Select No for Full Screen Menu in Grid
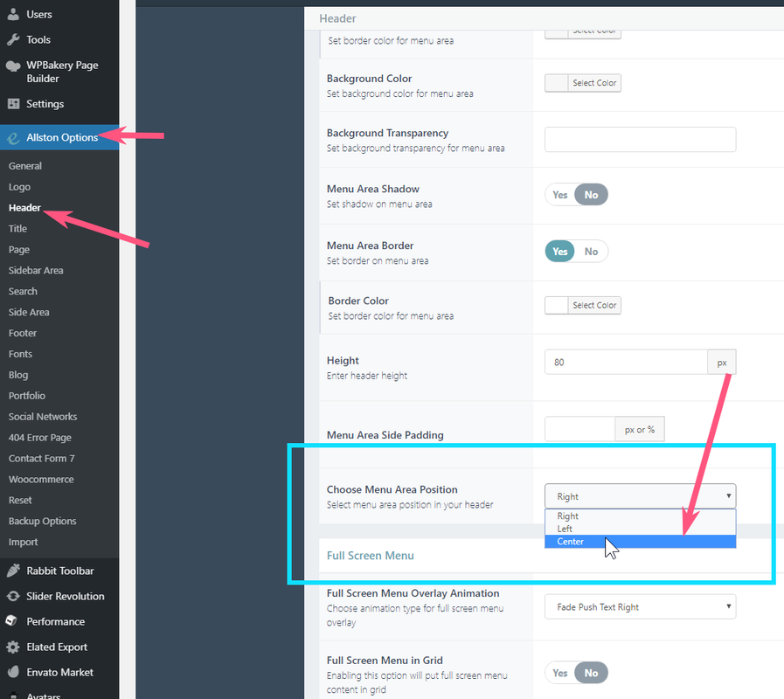The width and height of the screenshot is (784, 699). click(591, 673)
